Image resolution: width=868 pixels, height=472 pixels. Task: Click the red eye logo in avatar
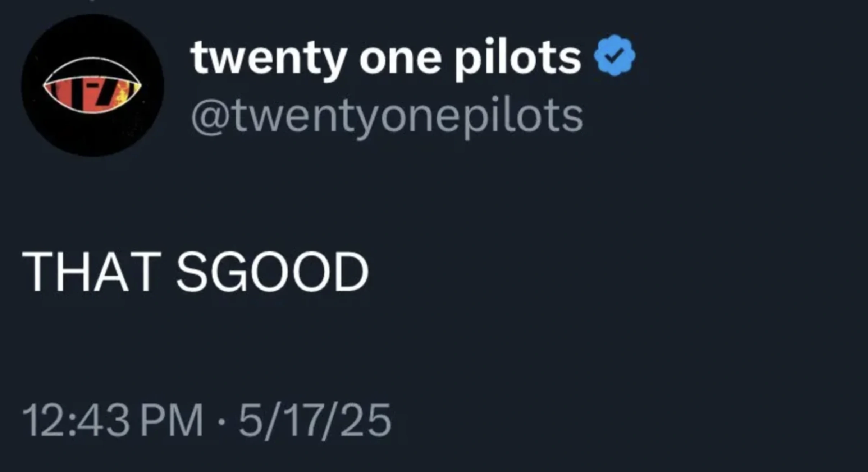point(92,85)
